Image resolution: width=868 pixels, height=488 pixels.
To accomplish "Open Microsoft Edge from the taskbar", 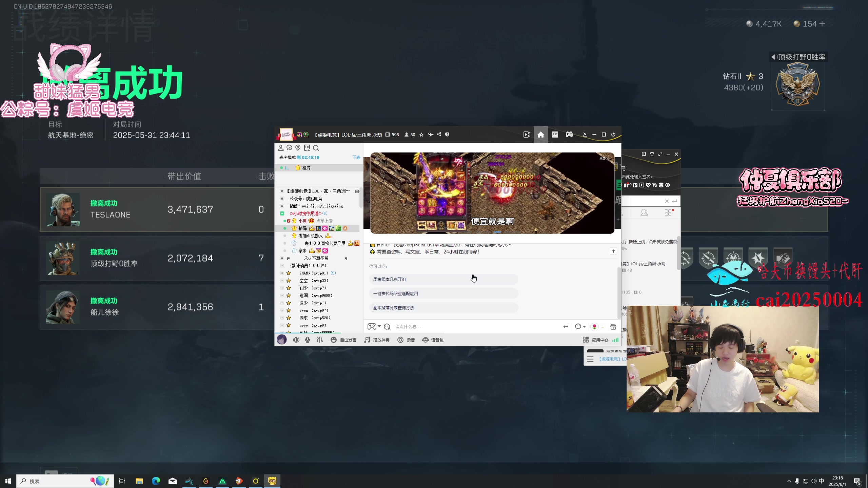I will (x=156, y=481).
